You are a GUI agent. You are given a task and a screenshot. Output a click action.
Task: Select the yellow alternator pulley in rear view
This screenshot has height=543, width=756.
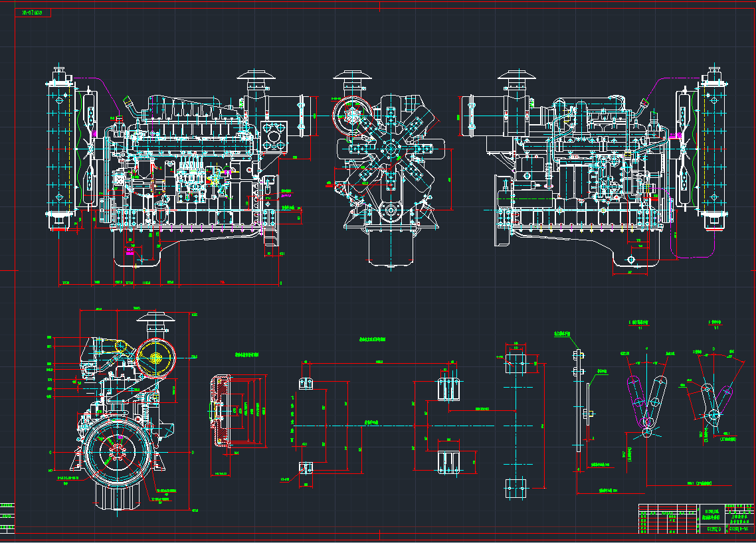point(158,358)
